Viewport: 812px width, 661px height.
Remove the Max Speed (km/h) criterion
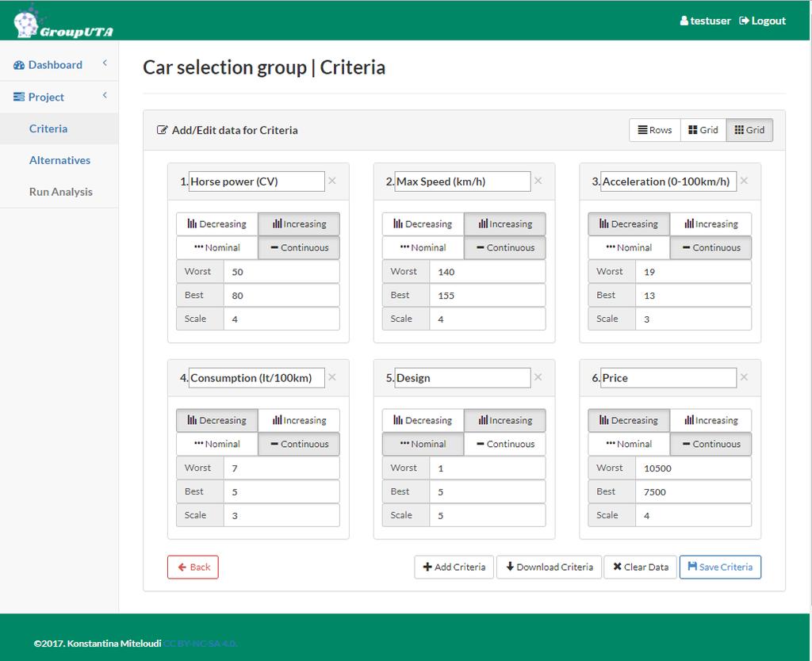[x=538, y=181]
